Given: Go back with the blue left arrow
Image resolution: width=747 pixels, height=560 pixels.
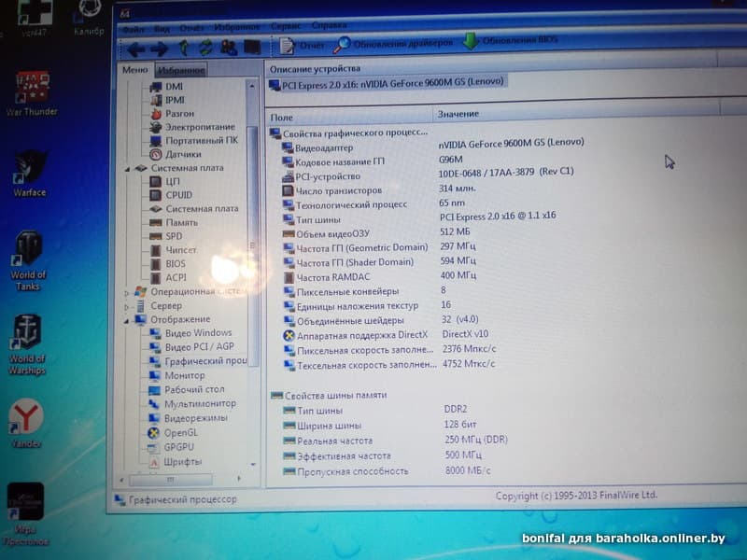Looking at the screenshot, I should click(135, 49).
